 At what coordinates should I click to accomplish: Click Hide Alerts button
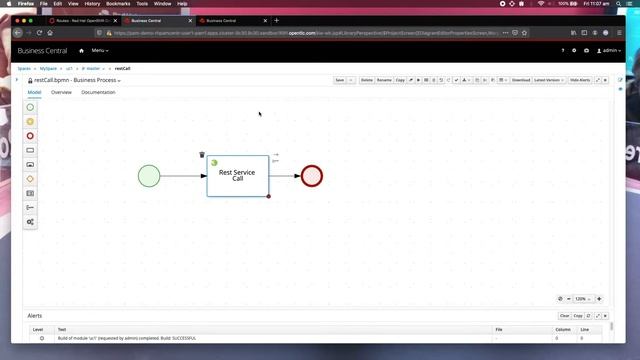click(580, 80)
